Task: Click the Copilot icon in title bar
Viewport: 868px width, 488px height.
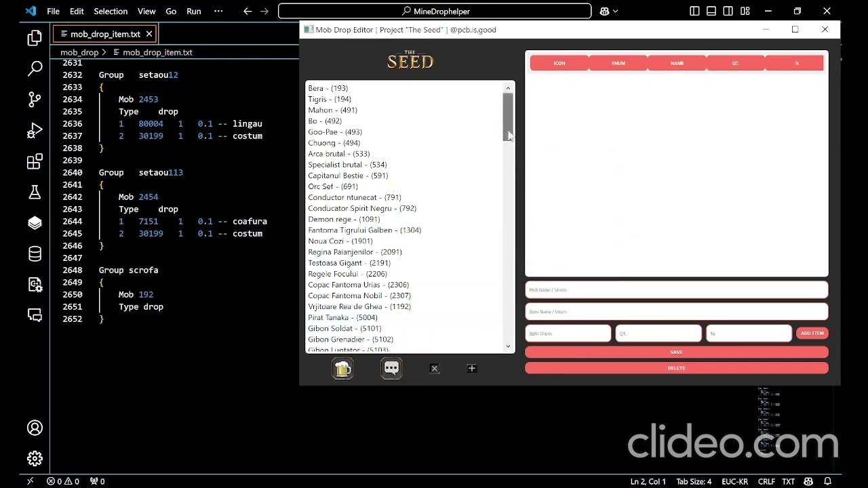Action: 605,11
